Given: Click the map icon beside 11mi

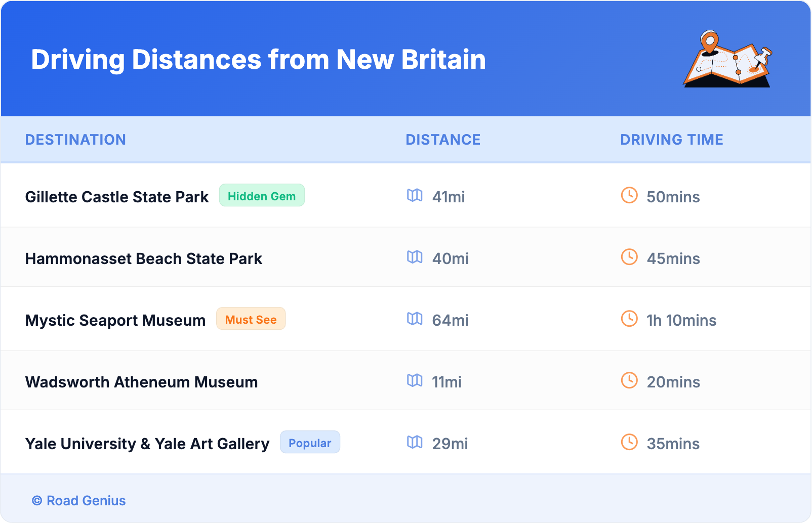Looking at the screenshot, I should point(415,380).
